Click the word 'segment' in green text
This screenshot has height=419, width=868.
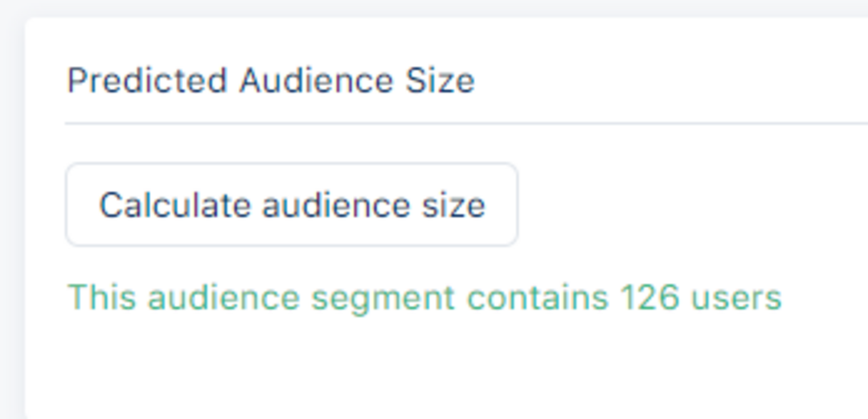pos(383,299)
